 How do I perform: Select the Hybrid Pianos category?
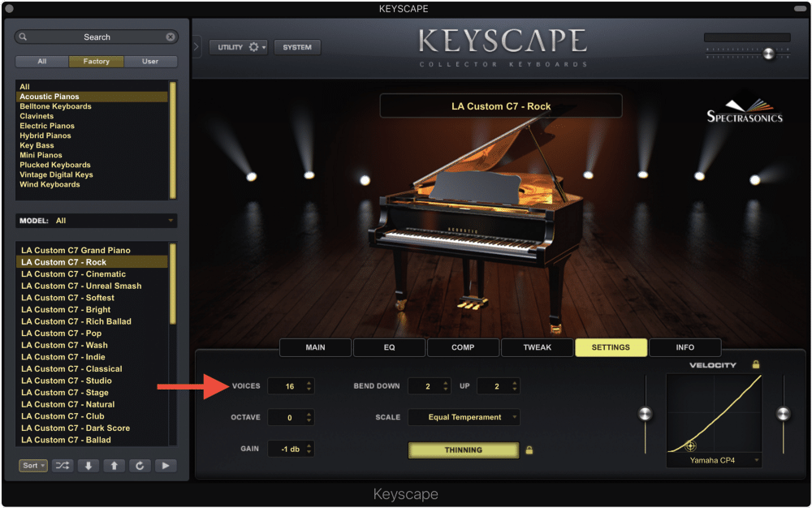coord(92,136)
